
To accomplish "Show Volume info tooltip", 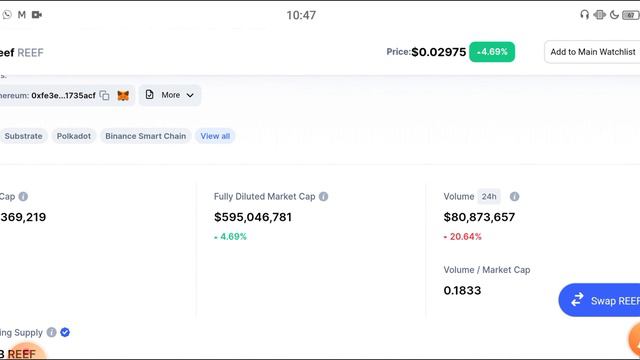I will point(514,196).
